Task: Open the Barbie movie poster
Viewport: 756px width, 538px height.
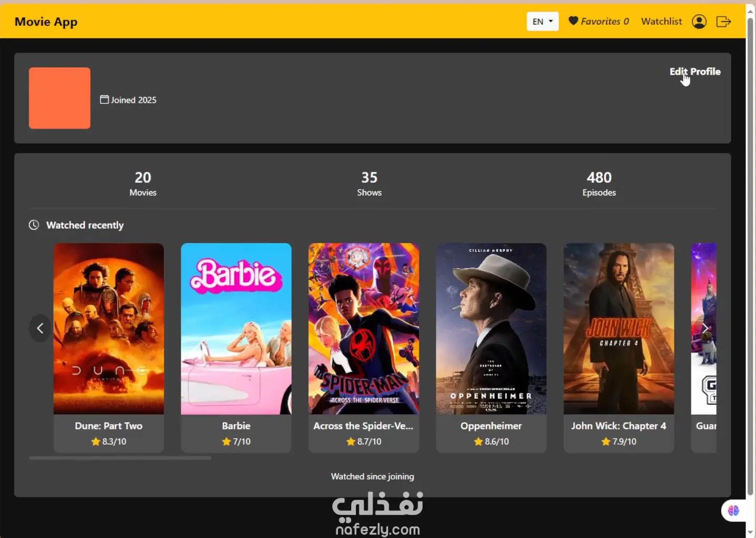Action: pos(236,328)
